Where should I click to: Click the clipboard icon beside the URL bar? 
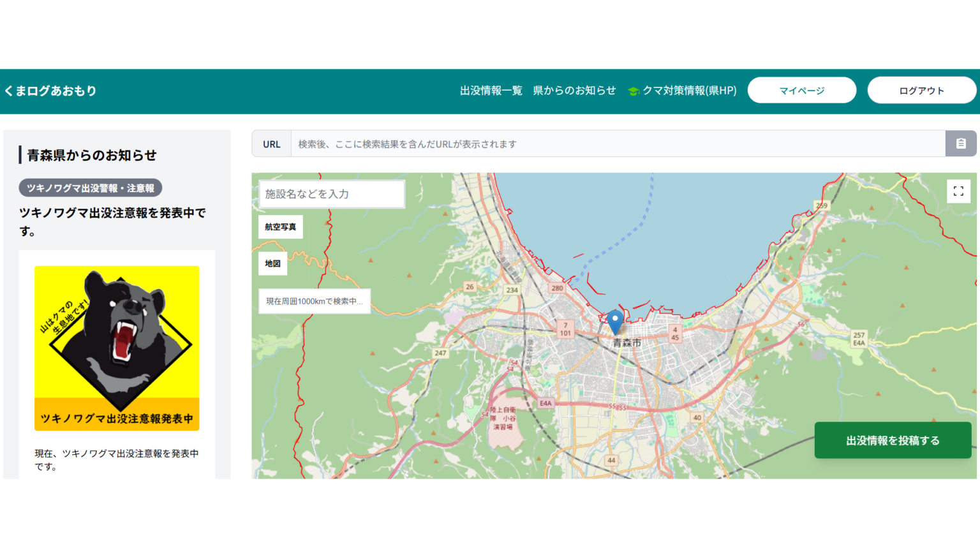tap(961, 144)
